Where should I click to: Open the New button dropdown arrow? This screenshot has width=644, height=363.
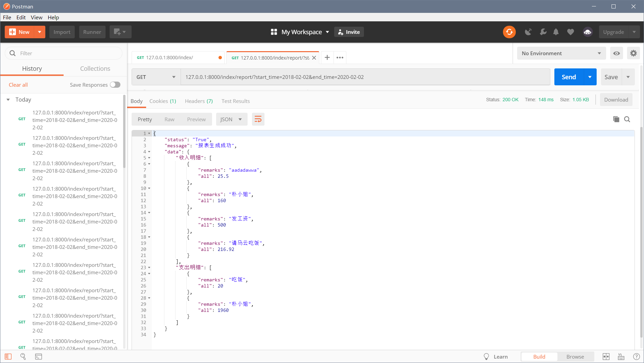click(40, 32)
